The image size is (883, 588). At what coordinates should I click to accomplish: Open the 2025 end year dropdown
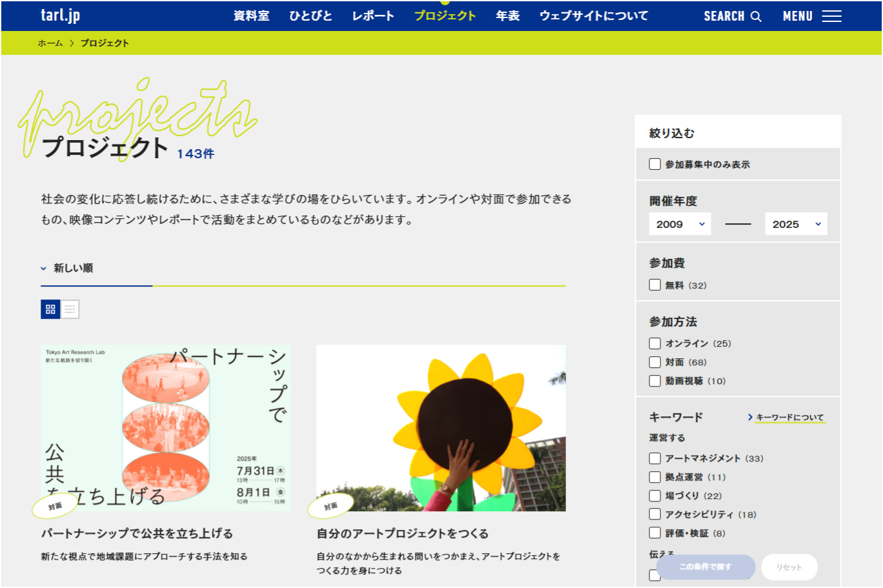pos(796,224)
